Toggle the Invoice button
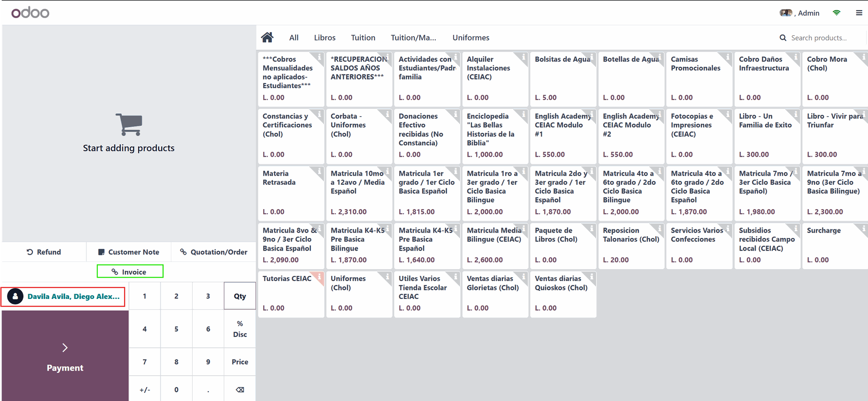Viewport: 868px width, 401px height. point(130,271)
